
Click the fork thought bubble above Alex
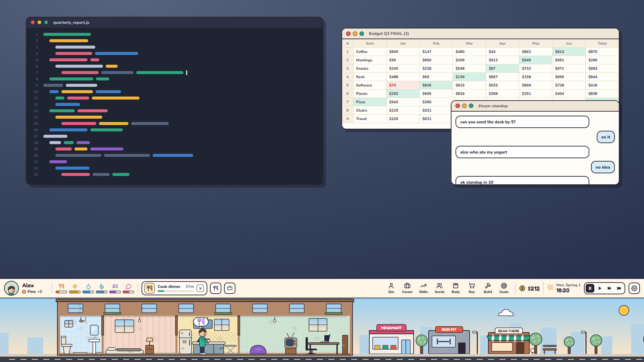click(x=201, y=322)
